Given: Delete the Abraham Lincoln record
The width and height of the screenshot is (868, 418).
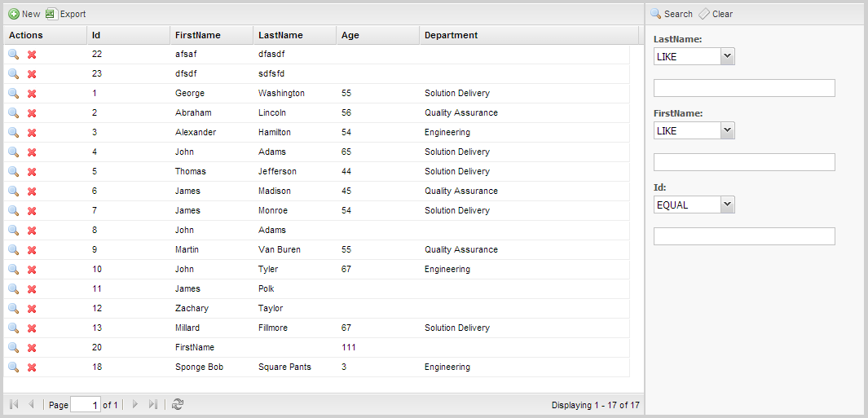Looking at the screenshot, I should tap(32, 113).
